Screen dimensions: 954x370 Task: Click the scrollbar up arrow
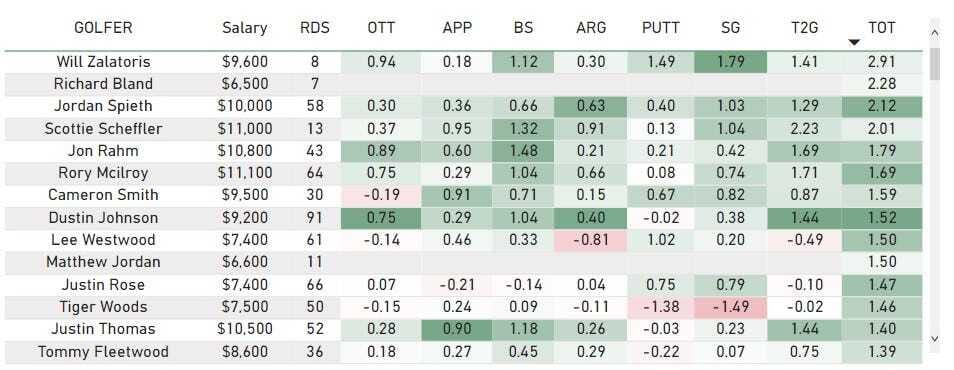click(x=935, y=28)
